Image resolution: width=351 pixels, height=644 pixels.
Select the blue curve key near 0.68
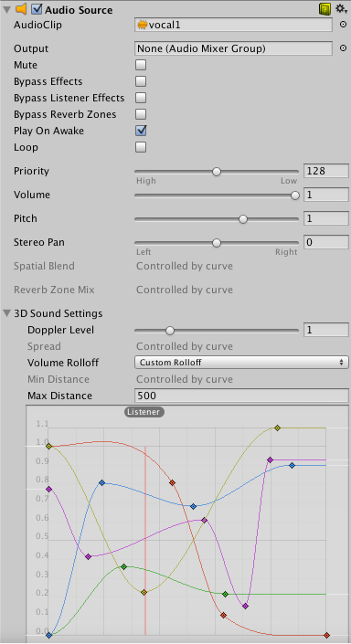(193, 506)
